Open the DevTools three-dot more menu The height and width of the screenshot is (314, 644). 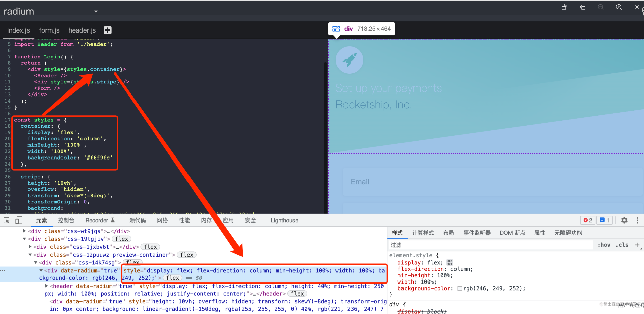tap(637, 220)
